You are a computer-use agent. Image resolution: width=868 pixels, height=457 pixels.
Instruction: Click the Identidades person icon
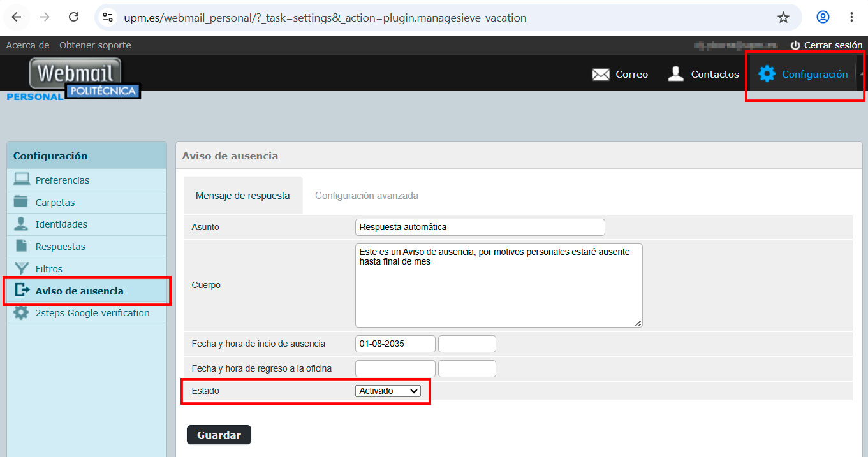click(x=22, y=224)
